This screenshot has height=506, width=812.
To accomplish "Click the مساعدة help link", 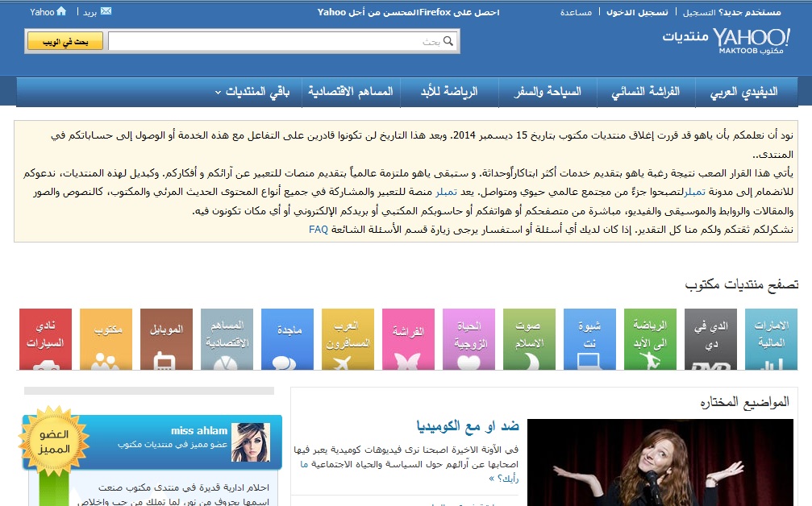I will [576, 12].
